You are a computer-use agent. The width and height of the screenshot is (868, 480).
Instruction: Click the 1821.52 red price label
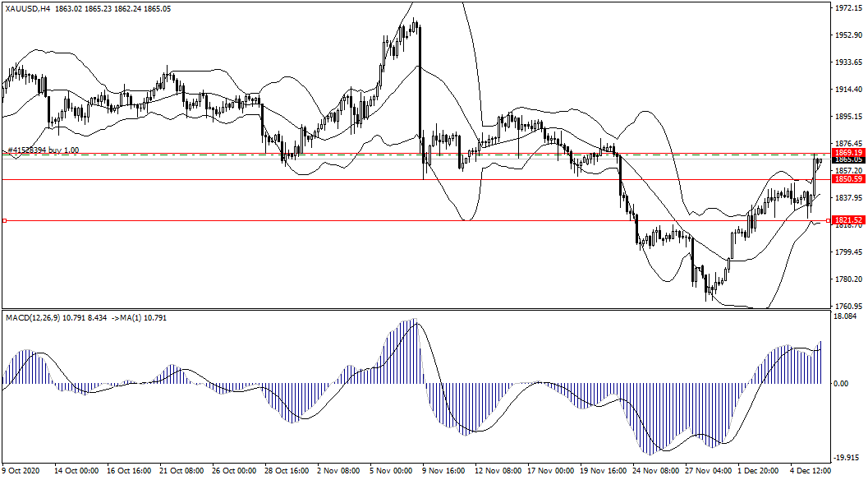[847, 220]
